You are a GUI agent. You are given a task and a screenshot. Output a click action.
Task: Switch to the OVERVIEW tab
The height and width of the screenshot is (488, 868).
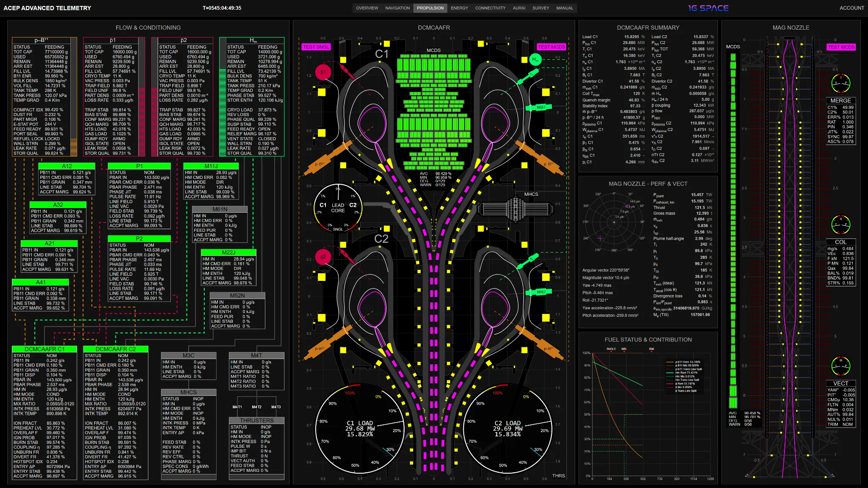(367, 8)
